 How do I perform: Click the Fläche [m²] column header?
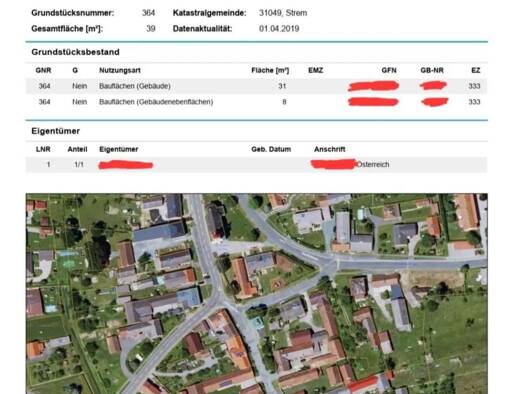[x=270, y=70]
